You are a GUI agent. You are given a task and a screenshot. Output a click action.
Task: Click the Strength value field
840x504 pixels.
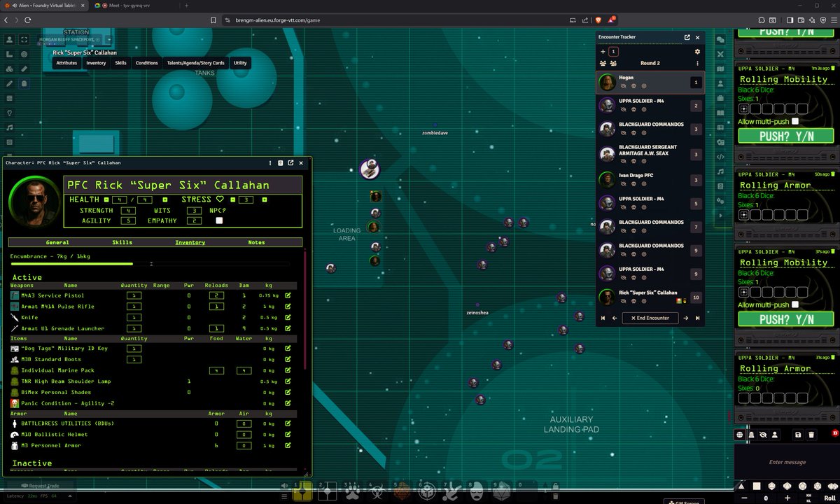pos(127,210)
